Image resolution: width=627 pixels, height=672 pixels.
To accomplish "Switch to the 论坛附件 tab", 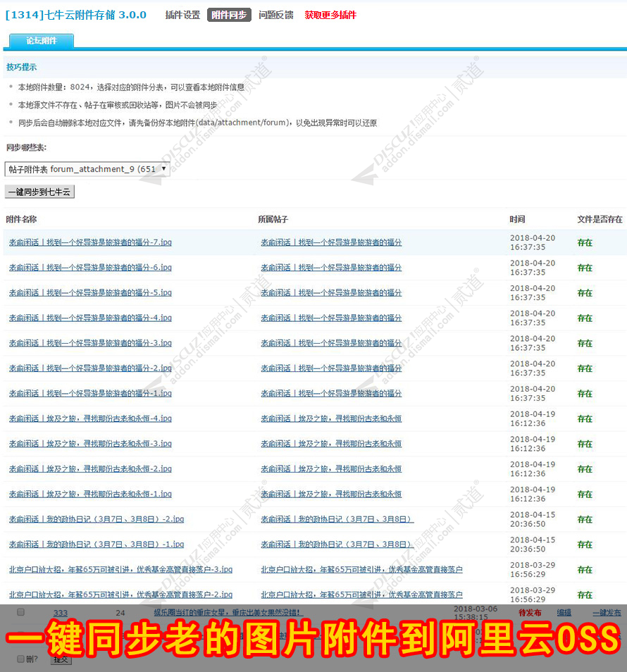I will click(42, 41).
